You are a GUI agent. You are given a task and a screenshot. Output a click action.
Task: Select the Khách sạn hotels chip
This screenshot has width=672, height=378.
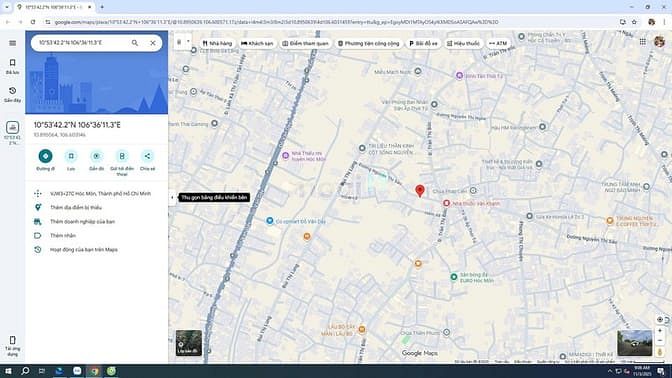click(x=257, y=43)
